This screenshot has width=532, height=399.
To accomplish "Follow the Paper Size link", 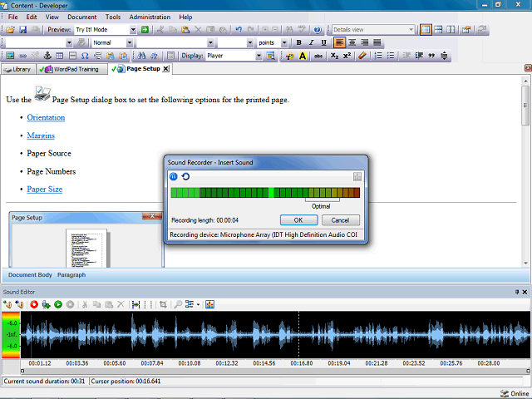I will coord(44,189).
